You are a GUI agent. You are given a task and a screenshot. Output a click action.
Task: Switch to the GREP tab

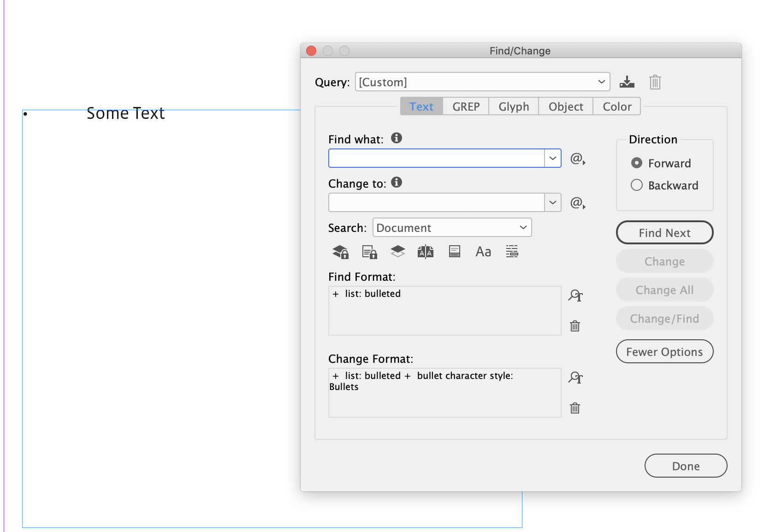[x=465, y=106]
